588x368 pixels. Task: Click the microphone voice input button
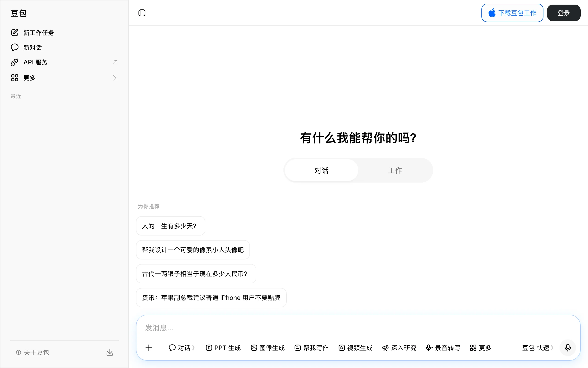[x=568, y=348]
